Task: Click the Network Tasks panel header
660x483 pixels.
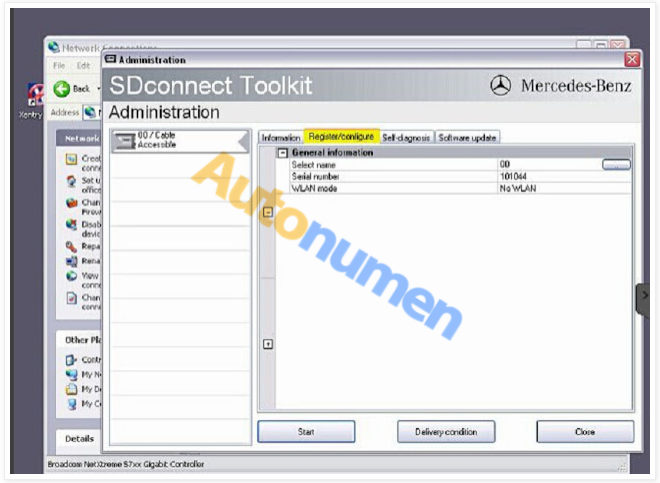Action: 80,138
